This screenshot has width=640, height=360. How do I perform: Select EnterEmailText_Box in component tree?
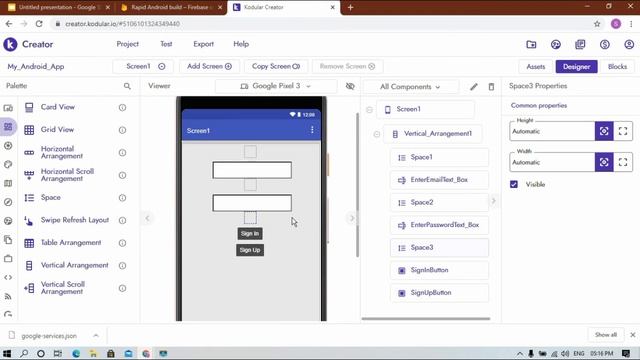click(x=439, y=180)
